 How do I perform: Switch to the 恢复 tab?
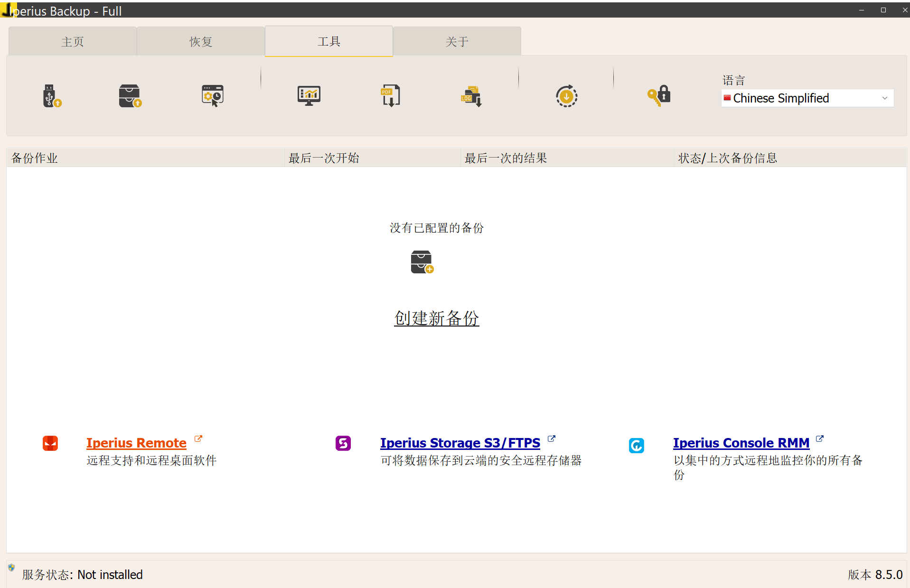201,42
